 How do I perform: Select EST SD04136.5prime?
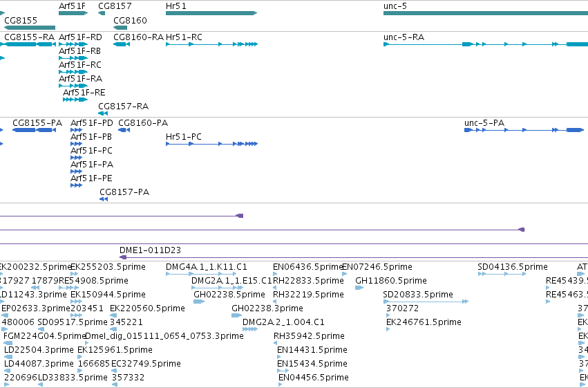(502, 274)
